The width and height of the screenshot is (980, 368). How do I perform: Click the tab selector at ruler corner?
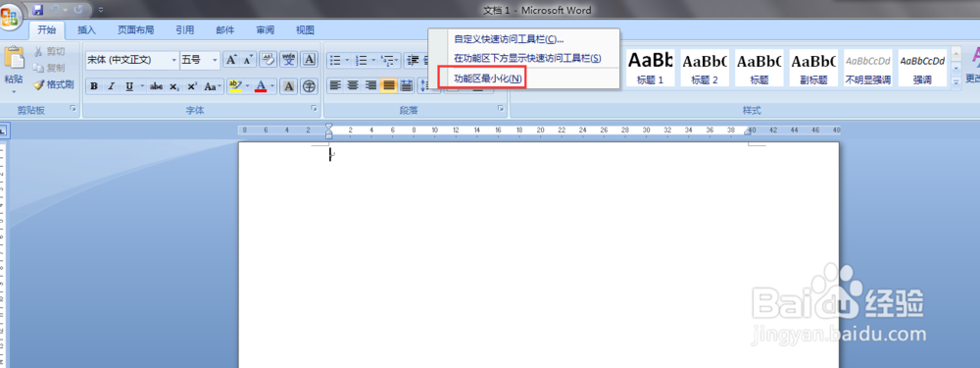(3, 131)
